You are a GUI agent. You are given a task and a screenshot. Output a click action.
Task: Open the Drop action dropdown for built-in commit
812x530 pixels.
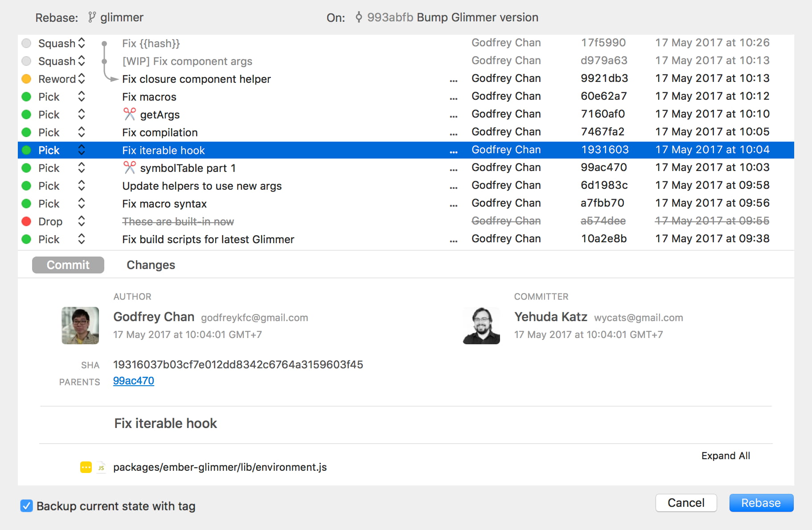pyautogui.click(x=82, y=221)
